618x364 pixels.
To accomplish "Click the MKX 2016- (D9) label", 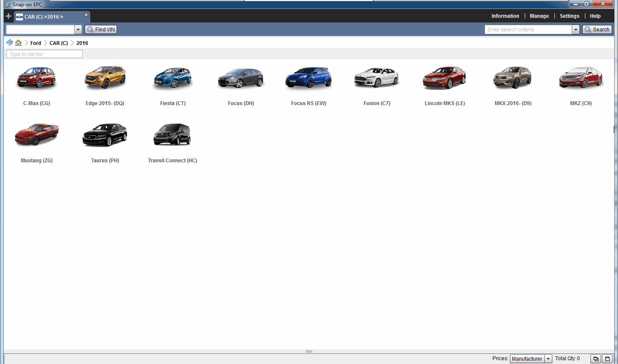I will click(513, 103).
